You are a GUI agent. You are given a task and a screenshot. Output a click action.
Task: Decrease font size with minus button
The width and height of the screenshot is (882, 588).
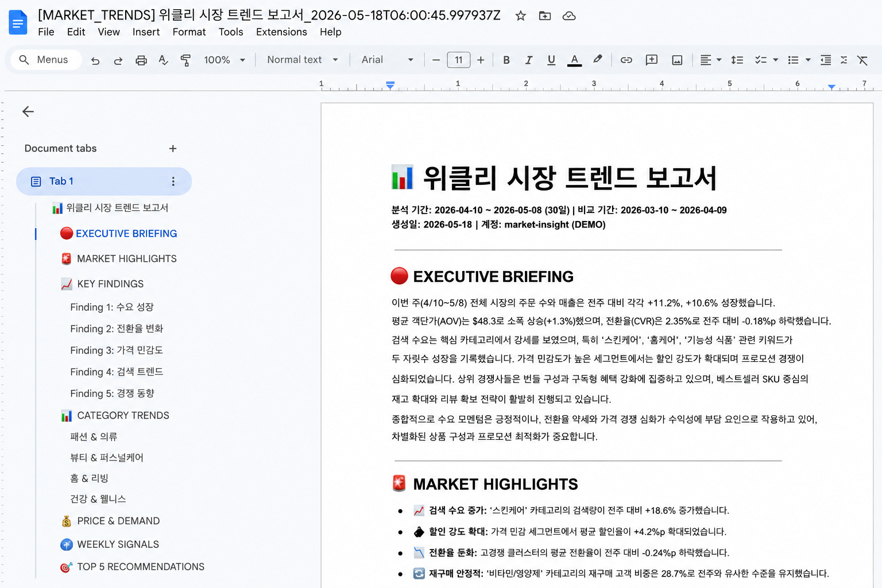click(436, 60)
